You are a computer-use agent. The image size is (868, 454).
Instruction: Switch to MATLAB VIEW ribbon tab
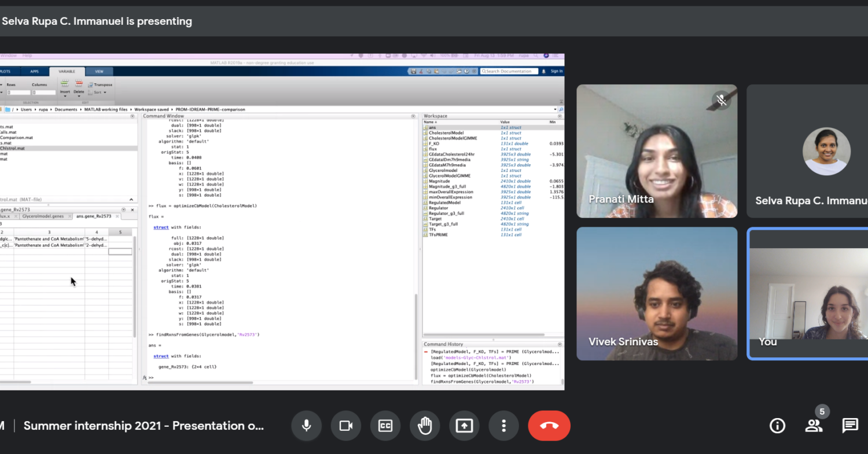(x=99, y=72)
